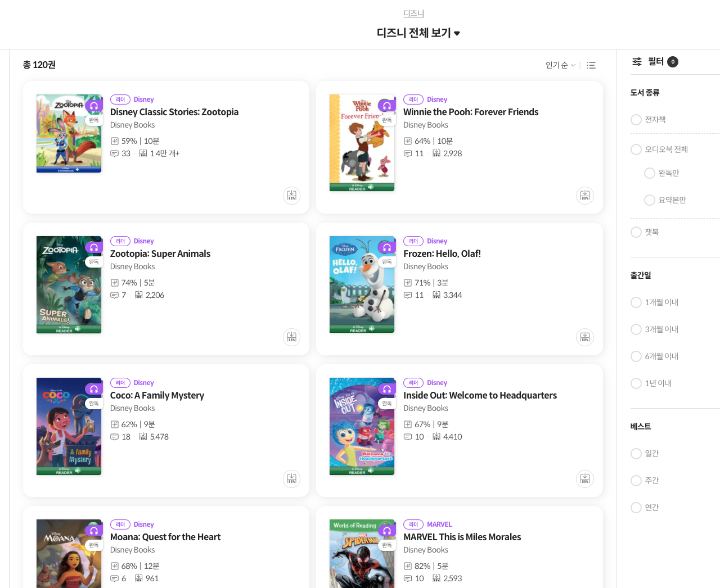The height and width of the screenshot is (588, 720).
Task: Click the Zootopia Classic Stories book cover
Action: click(x=69, y=134)
